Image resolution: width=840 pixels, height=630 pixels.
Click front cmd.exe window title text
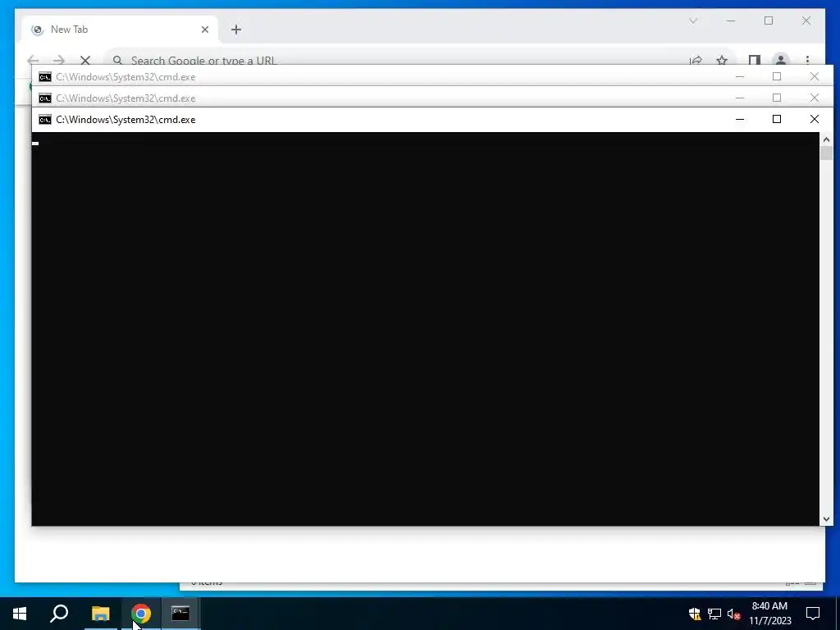(126, 120)
